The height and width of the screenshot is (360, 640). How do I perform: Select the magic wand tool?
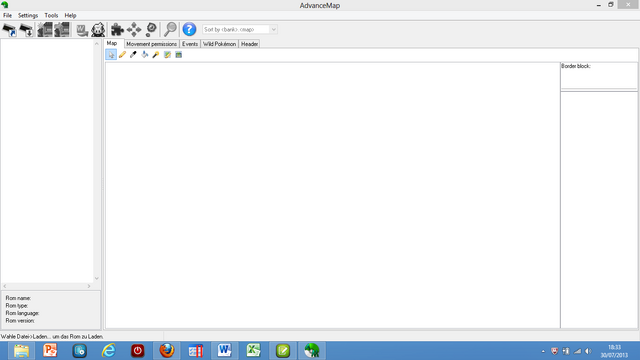click(156, 55)
